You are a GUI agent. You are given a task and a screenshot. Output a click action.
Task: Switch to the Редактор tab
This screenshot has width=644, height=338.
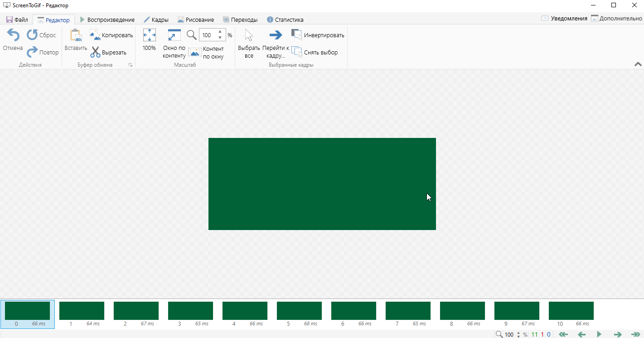tap(54, 20)
